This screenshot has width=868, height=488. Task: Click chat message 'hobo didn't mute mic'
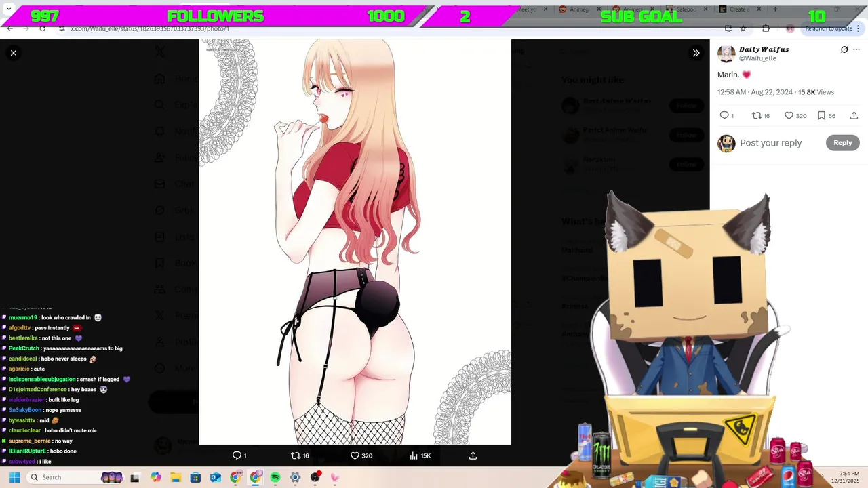(71, 430)
